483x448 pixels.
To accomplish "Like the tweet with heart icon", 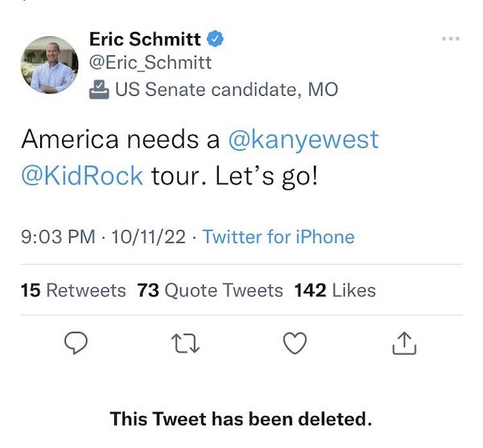I will point(295,343).
